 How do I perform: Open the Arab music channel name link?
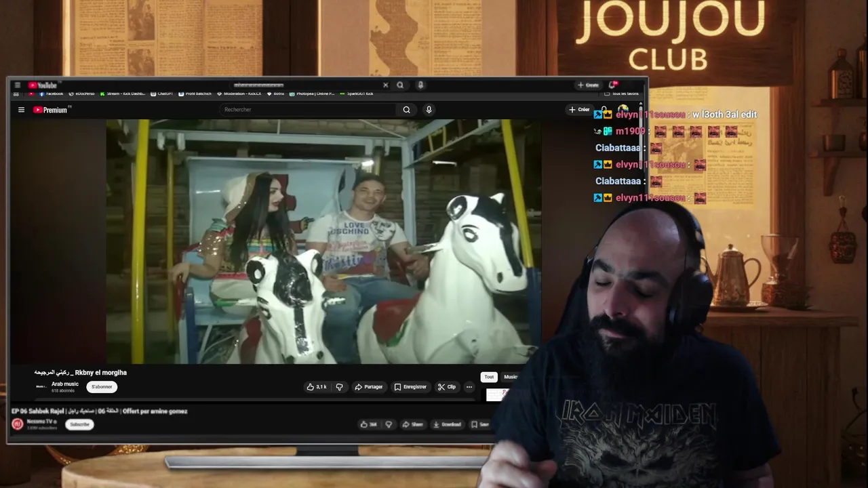coord(65,384)
